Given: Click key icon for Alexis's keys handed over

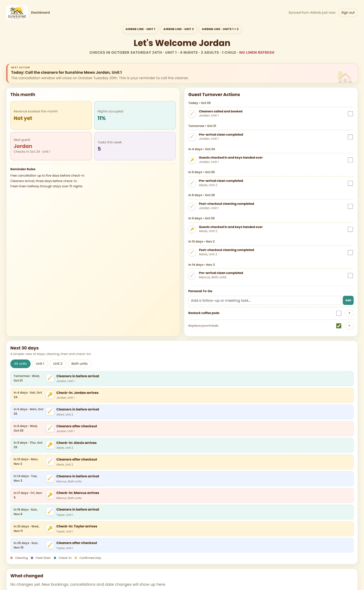Looking at the screenshot, I should (x=192, y=229).
